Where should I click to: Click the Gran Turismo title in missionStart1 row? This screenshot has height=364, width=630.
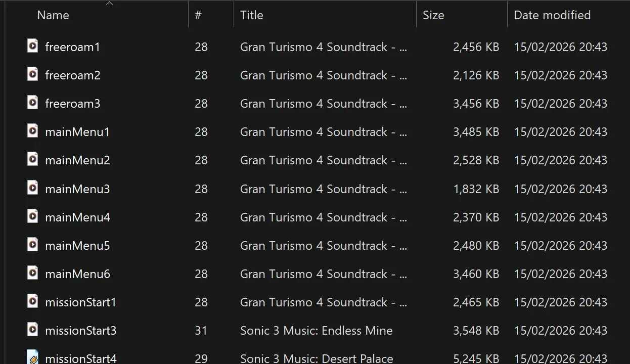point(324,302)
